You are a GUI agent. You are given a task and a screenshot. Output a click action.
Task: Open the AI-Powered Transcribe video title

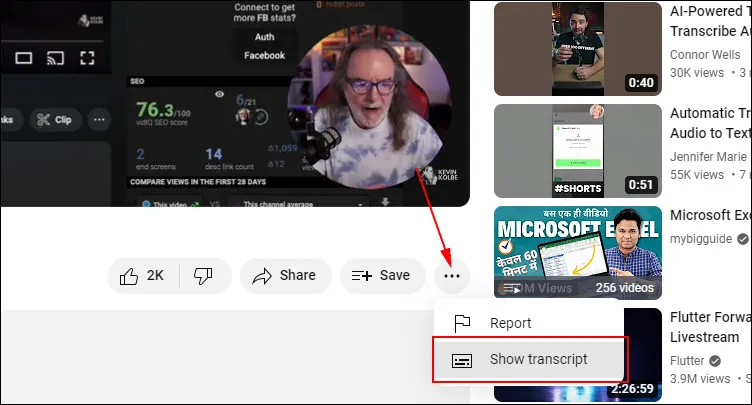coord(711,21)
